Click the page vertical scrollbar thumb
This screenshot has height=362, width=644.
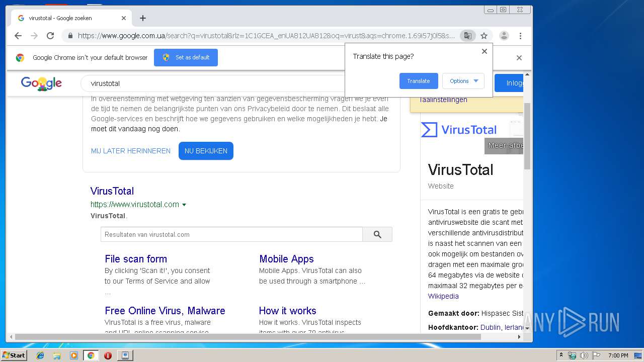[x=527, y=136]
